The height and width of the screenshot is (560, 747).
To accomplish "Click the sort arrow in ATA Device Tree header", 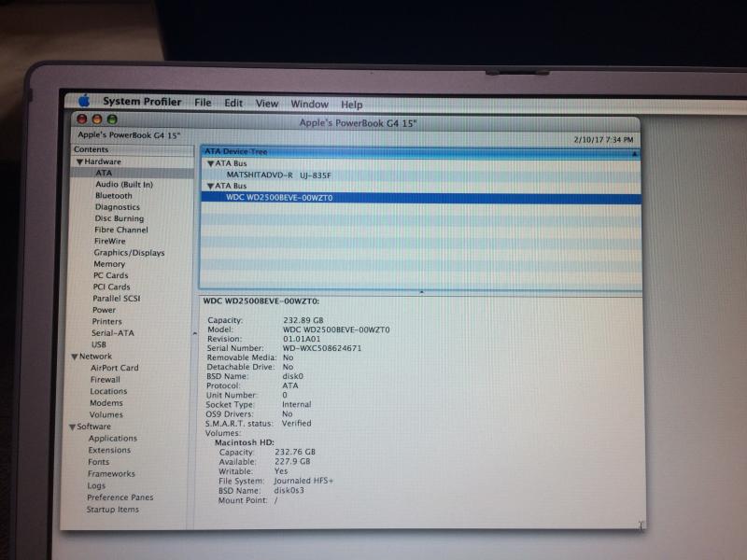I will [635, 154].
